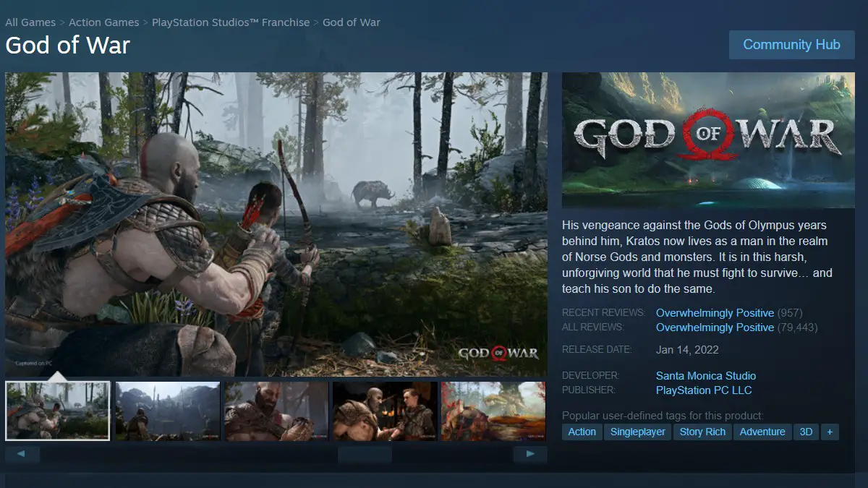Click the God of War breadcrumb link

(x=352, y=22)
